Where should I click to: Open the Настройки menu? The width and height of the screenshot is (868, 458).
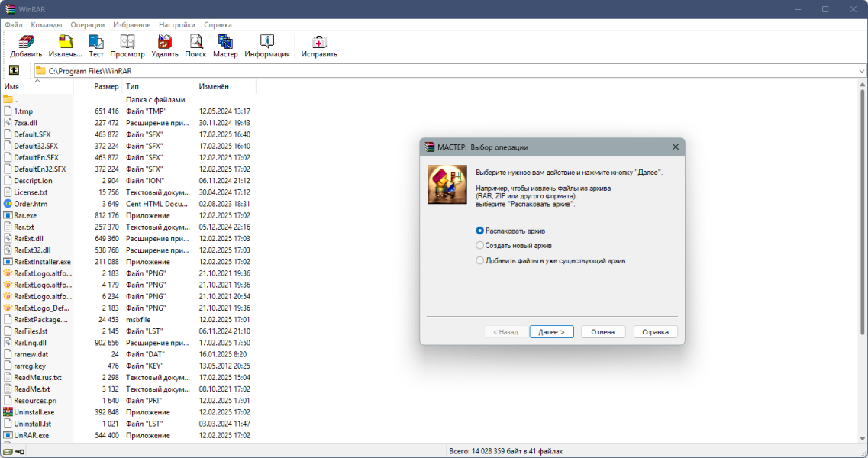(x=177, y=25)
